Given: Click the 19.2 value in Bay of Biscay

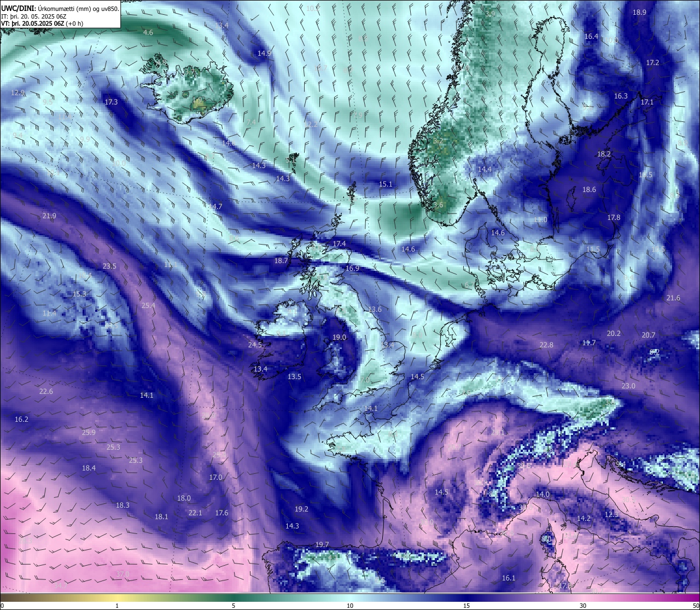Looking at the screenshot, I should (x=301, y=509).
